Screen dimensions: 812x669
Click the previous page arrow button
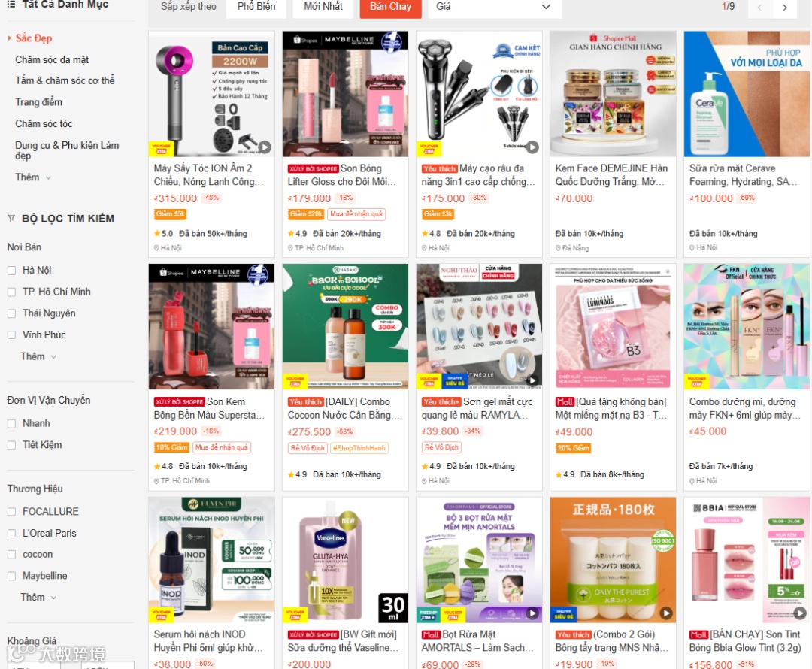pyautogui.click(x=759, y=8)
